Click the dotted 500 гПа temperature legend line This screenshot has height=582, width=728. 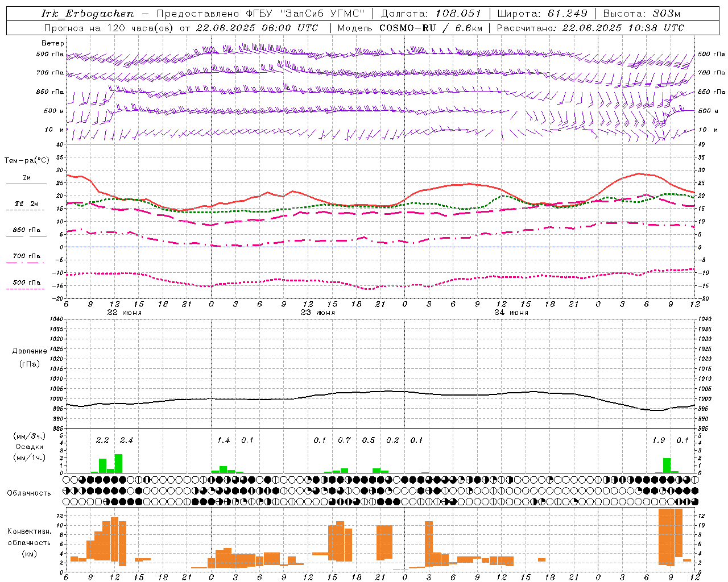25,289
